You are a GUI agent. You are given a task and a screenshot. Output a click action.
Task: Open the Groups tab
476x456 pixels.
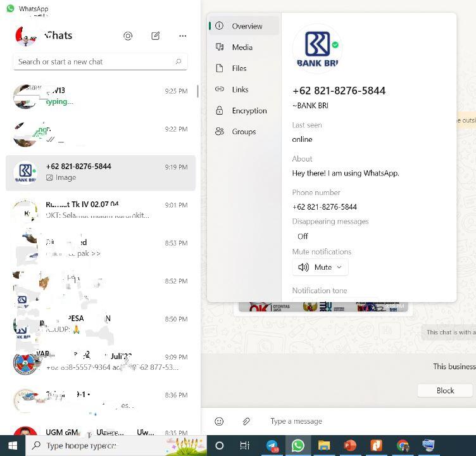pos(243,132)
